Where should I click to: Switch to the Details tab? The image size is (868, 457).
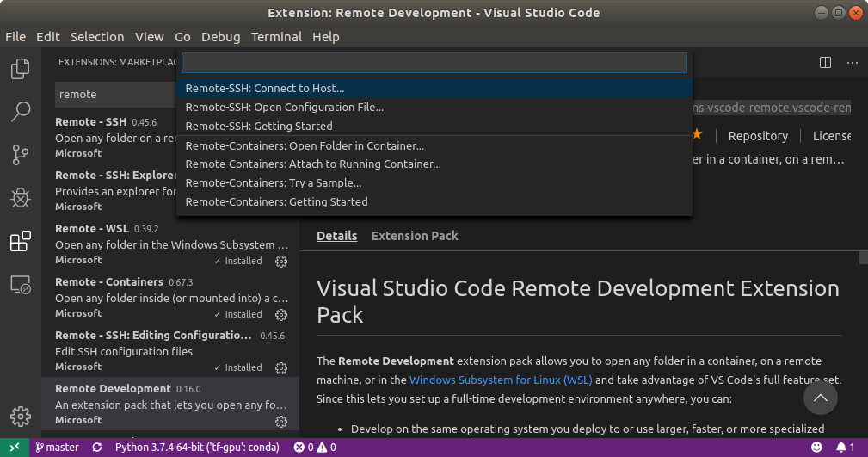pos(336,236)
